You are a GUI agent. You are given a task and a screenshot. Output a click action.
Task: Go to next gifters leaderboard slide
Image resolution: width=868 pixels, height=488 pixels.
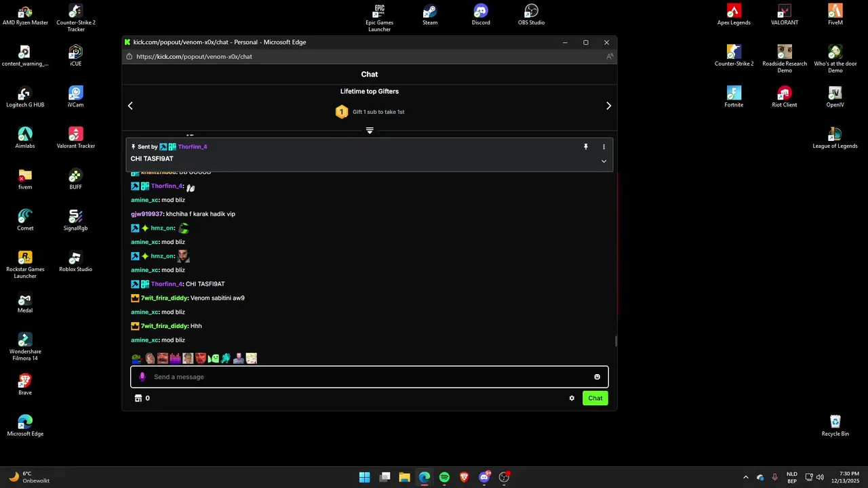pos(608,106)
